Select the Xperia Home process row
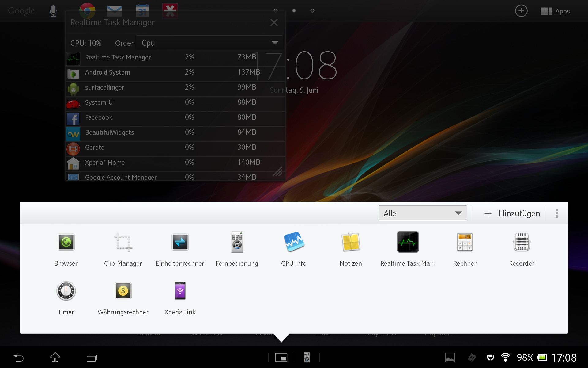Image resolution: width=588 pixels, height=368 pixels. [175, 164]
